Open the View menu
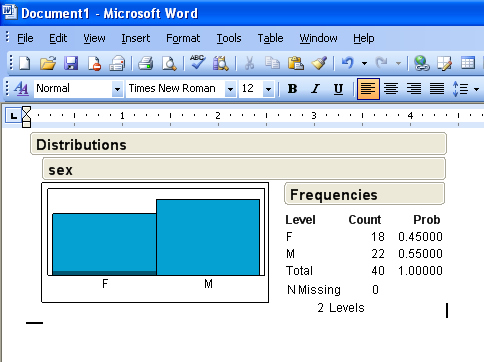The height and width of the screenshot is (362, 484). pyautogui.click(x=94, y=38)
